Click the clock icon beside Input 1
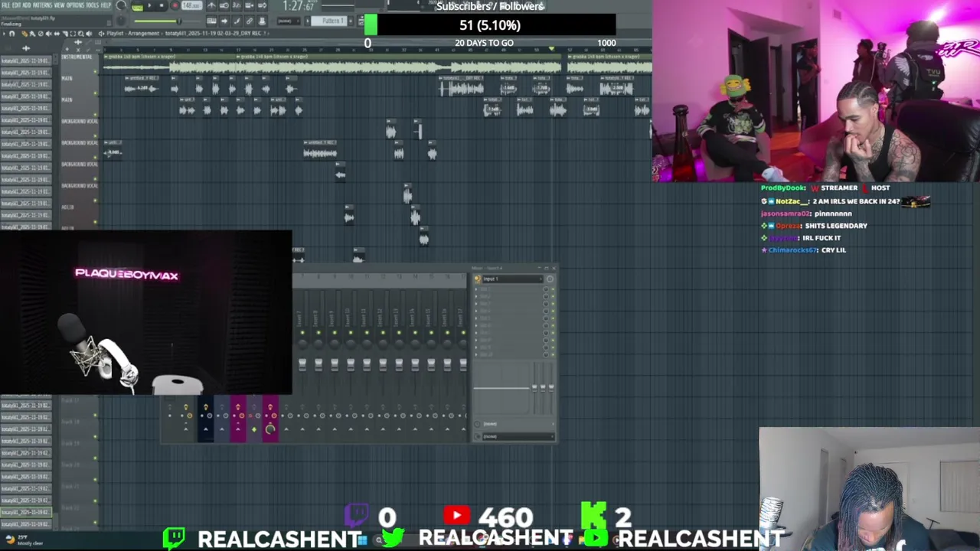This screenshot has width=980, height=551. 550,279
